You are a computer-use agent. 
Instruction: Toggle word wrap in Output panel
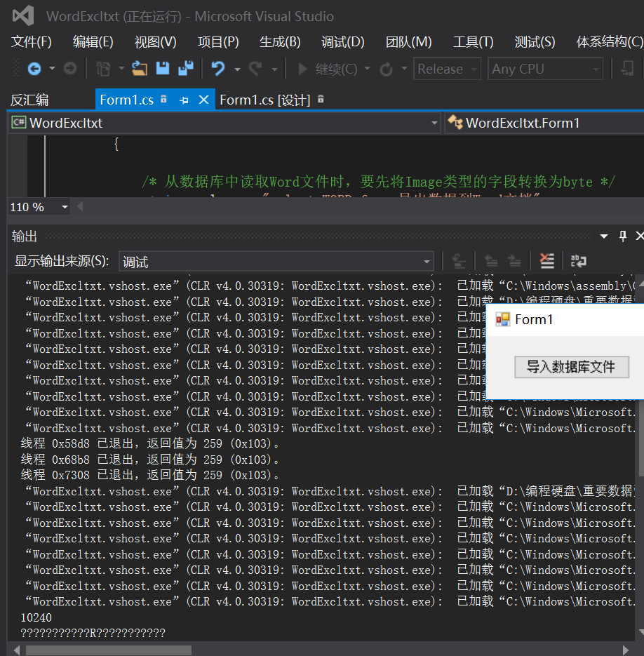tap(578, 261)
